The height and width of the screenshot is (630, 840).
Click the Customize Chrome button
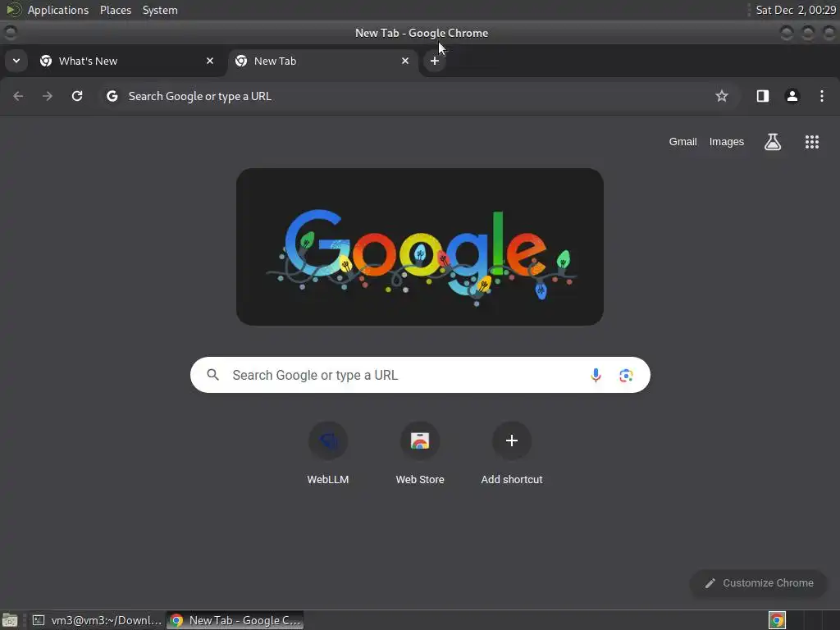(759, 583)
